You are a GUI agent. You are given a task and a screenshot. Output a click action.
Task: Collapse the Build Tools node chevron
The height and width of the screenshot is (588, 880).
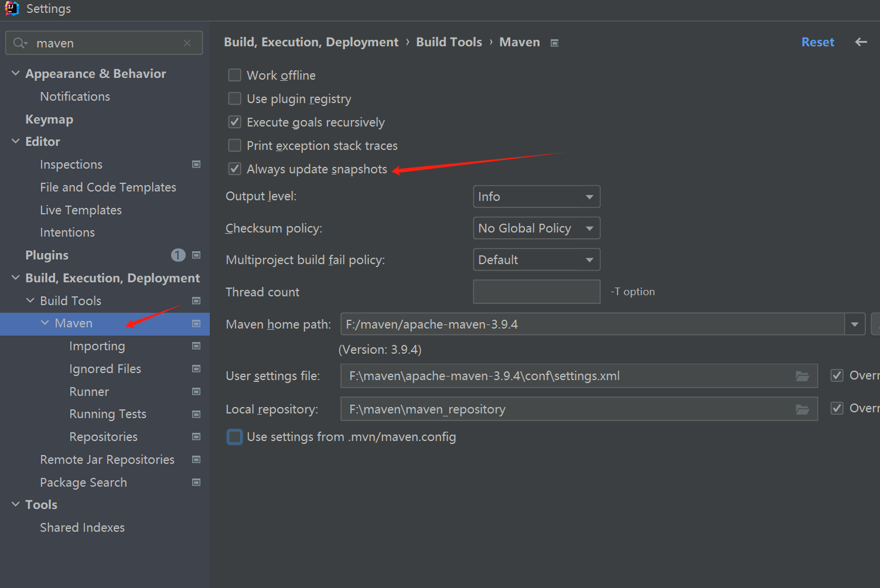(30, 300)
